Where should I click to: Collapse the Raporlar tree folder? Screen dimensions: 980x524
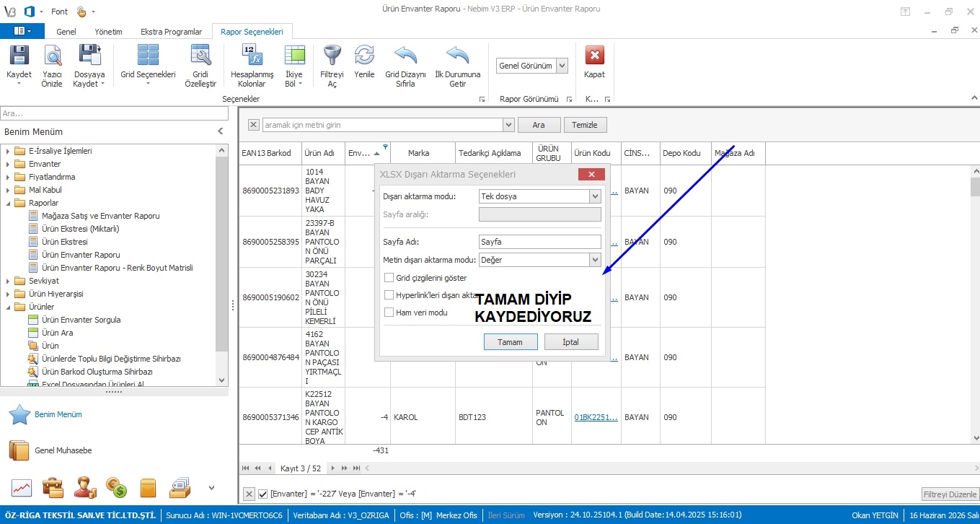pos(7,203)
